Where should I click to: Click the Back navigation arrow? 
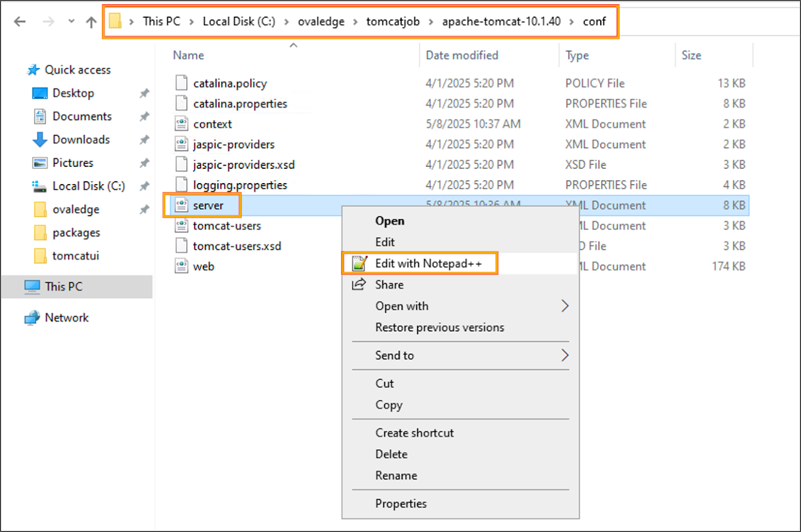click(x=20, y=22)
